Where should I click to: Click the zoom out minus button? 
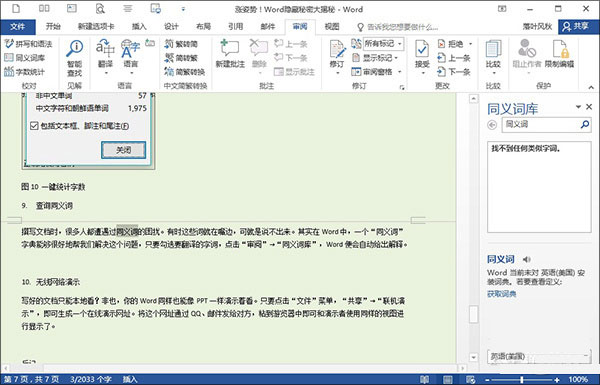pos(487,380)
